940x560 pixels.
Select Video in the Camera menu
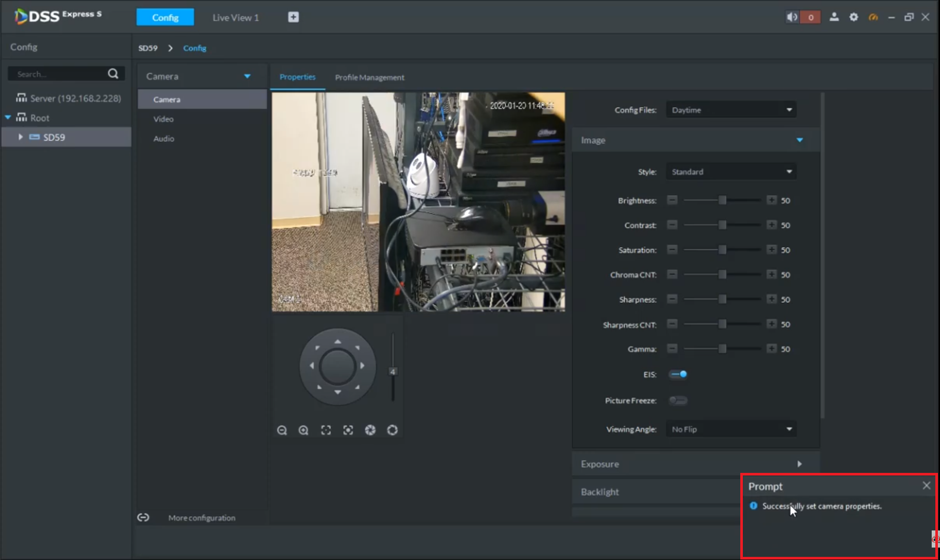[x=163, y=119]
